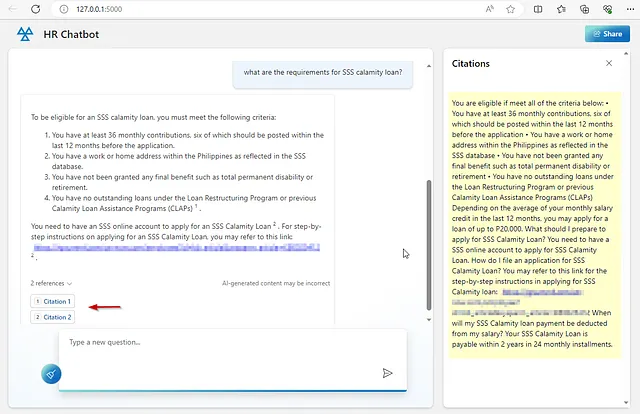Close the Citations panel
Image resolution: width=640 pixels, height=414 pixels.
tap(609, 63)
